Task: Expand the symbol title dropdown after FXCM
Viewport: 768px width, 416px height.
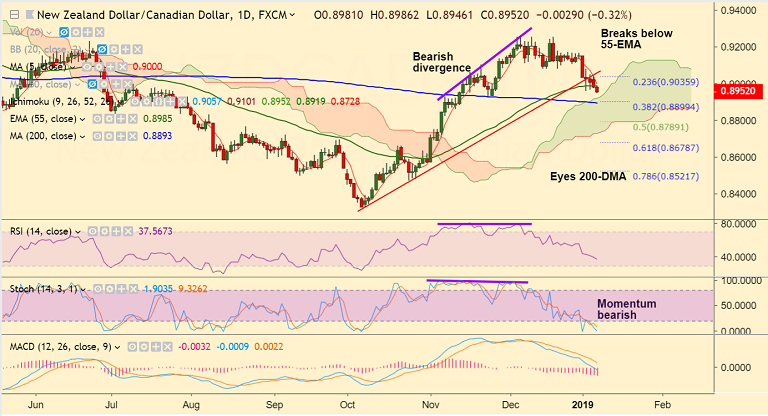Action: [292, 15]
